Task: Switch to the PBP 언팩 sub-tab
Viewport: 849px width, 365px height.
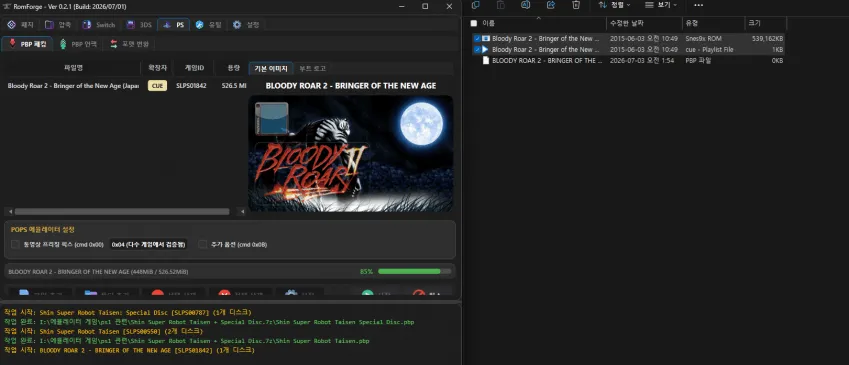Action: 79,44
